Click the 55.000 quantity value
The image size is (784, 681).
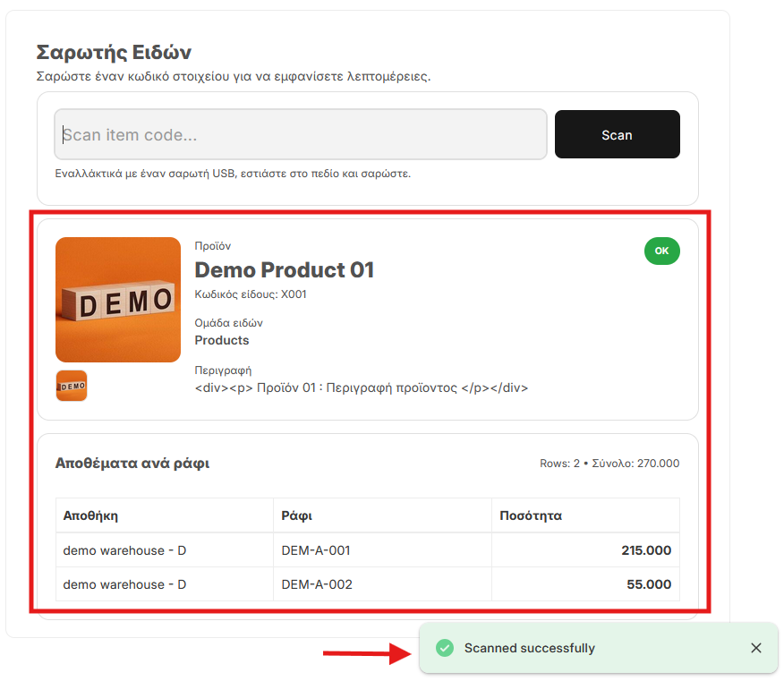click(x=650, y=584)
